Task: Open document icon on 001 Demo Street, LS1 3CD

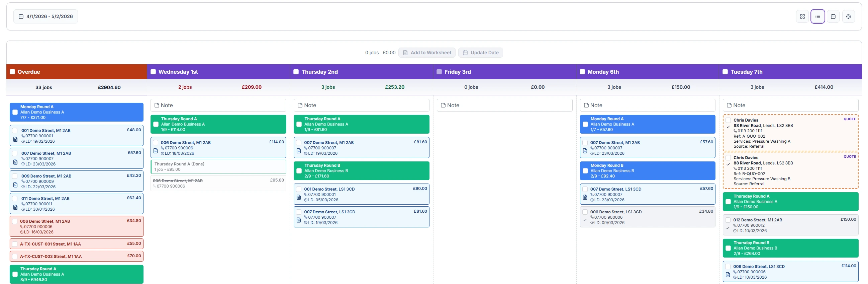Action: [x=299, y=197]
